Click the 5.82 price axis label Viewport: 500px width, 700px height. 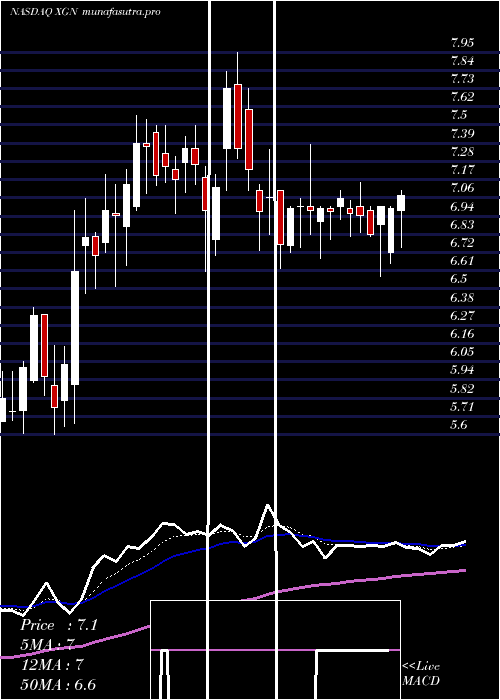click(462, 389)
